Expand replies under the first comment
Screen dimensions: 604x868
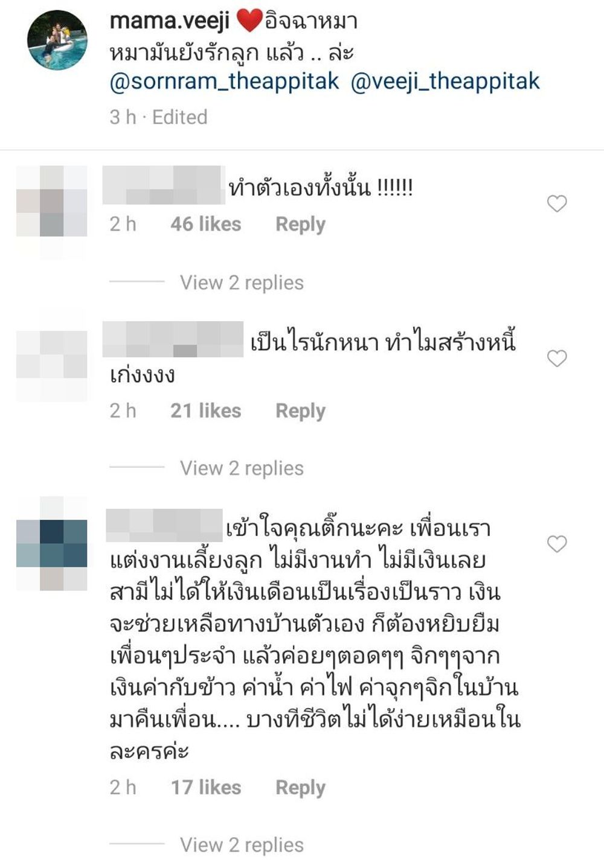(242, 282)
